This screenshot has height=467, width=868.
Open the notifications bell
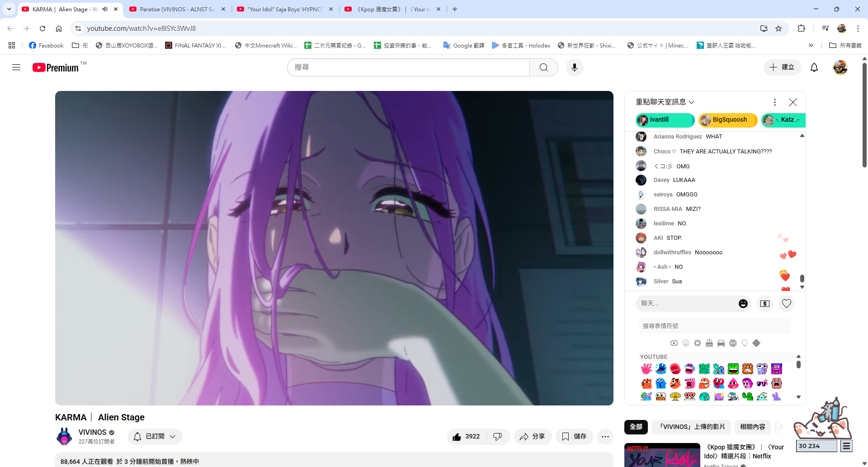coord(814,67)
